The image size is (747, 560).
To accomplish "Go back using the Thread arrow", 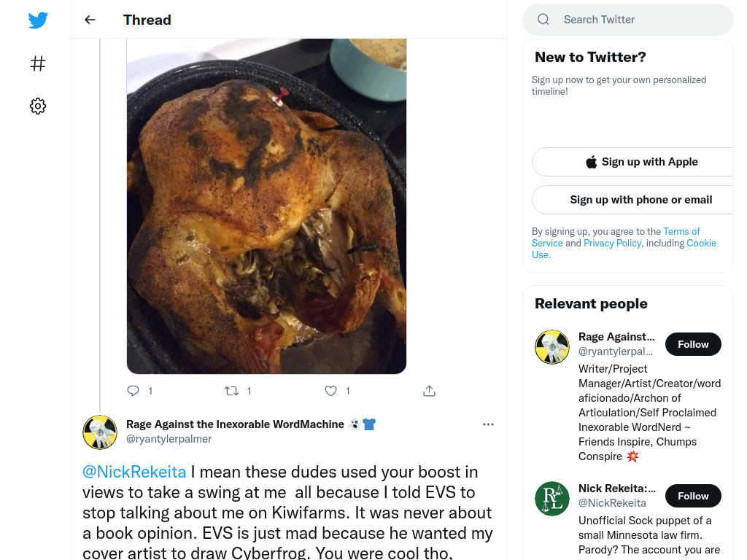I will (x=90, y=20).
